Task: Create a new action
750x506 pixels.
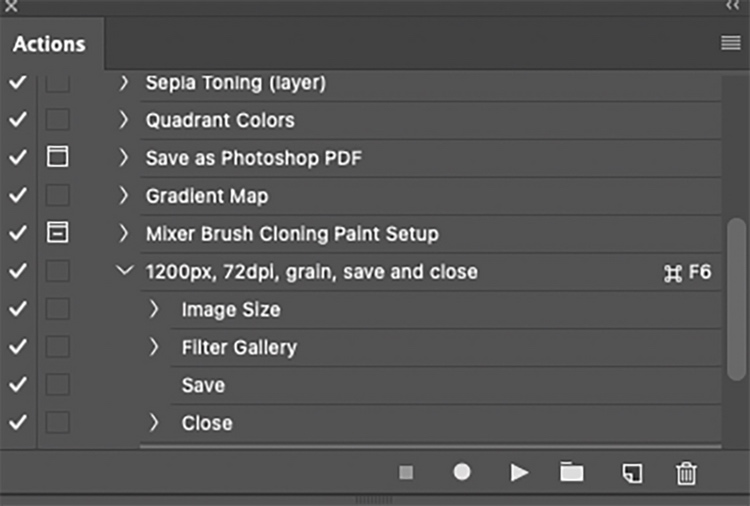Action: point(630,473)
